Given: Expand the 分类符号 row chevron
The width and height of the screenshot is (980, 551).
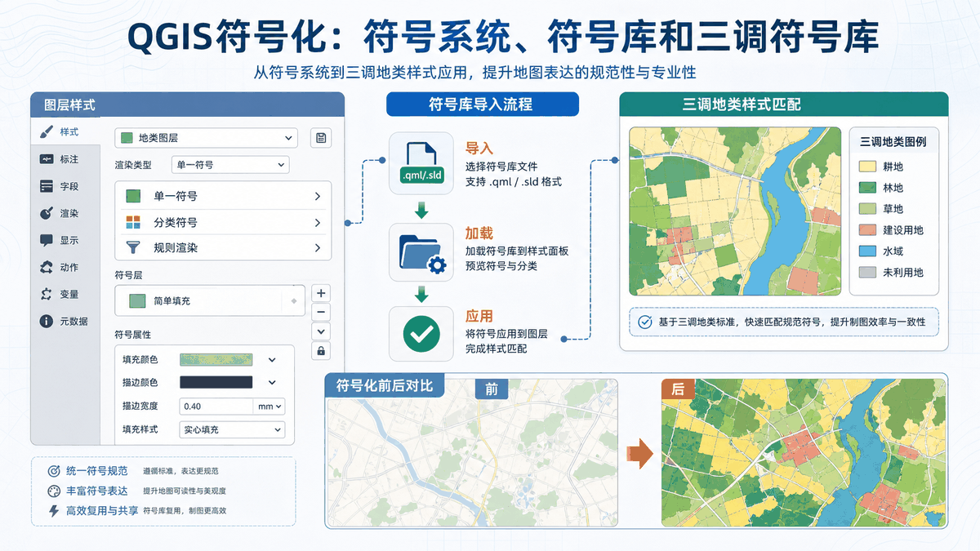Looking at the screenshot, I should click(x=317, y=222).
